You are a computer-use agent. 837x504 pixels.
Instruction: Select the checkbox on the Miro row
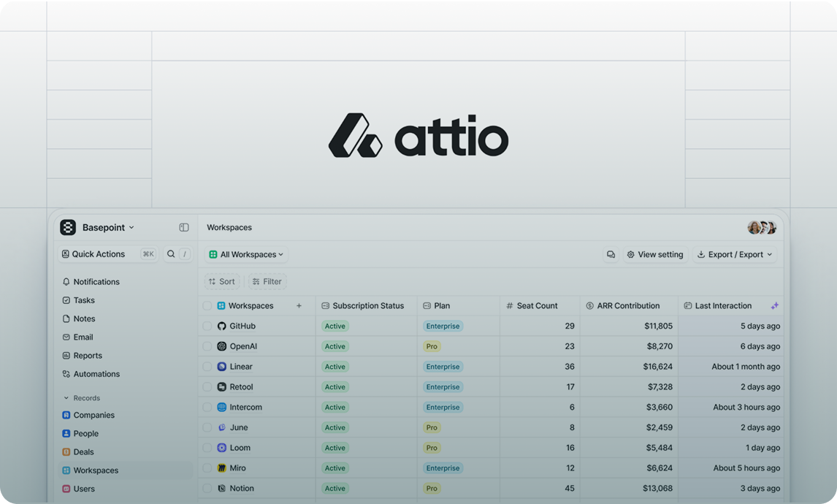(207, 467)
